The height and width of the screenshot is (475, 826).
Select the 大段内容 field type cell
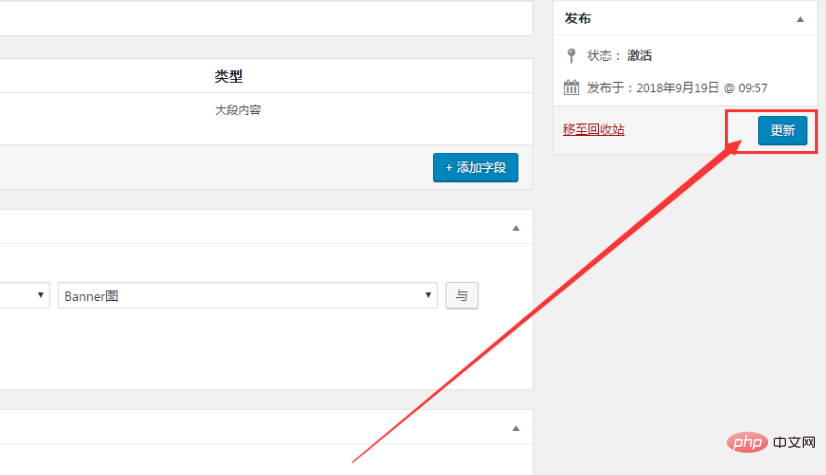click(x=238, y=110)
